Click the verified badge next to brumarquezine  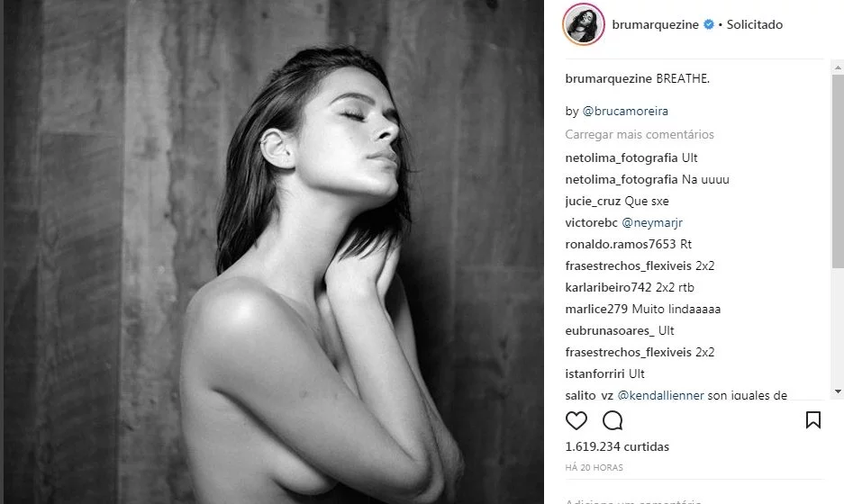pyautogui.click(x=709, y=24)
